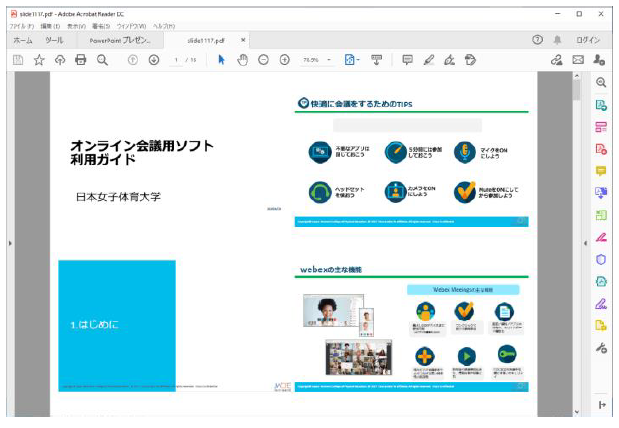Image resolution: width=619 pixels, height=428 pixels.
Task: Switch to the PowerPoint プレゼン document tab
Action: (x=120, y=40)
